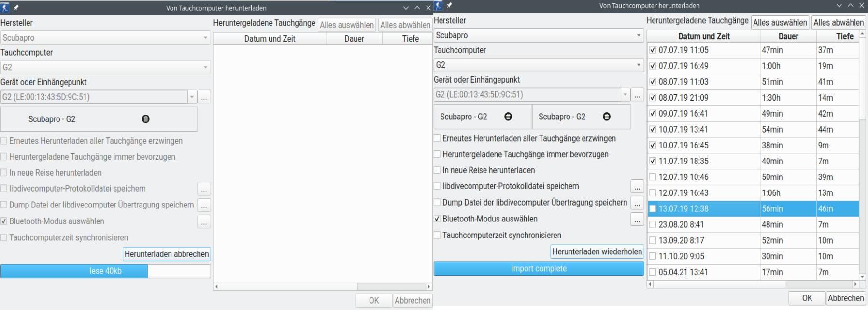Uncheck the 11.07.19 18:35 dive
868x310 pixels.
(653, 161)
